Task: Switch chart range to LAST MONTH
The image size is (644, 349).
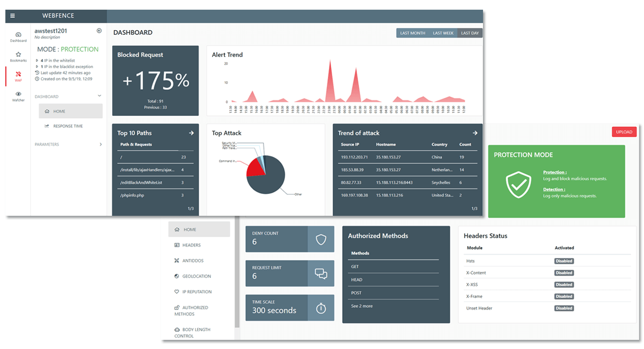Action: point(413,33)
